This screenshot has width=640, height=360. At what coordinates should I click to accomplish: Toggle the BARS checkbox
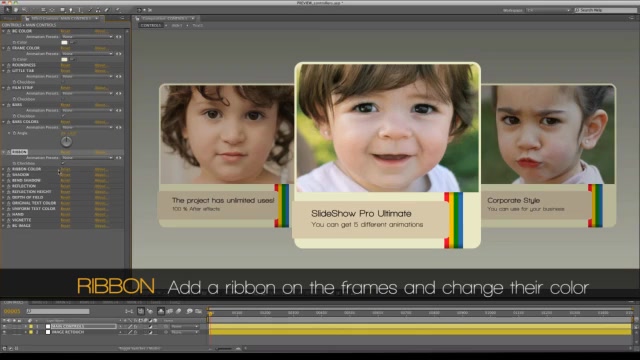pyautogui.click(x=63, y=116)
